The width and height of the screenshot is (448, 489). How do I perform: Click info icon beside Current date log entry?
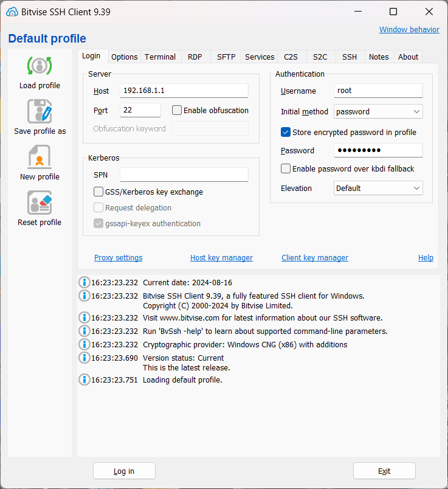pos(84,282)
